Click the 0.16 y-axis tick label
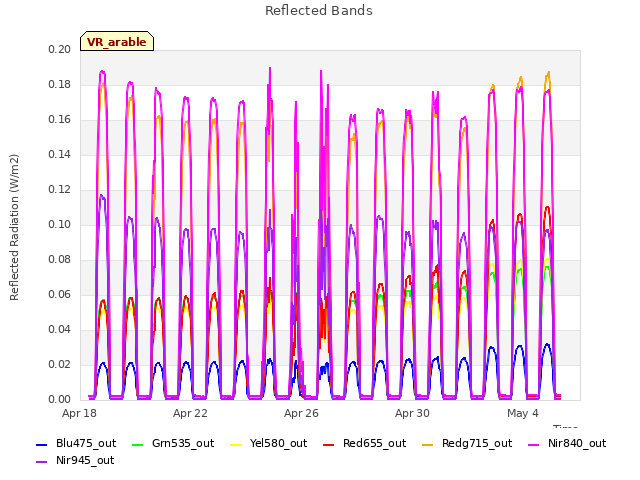640x480 pixels. [x=60, y=120]
